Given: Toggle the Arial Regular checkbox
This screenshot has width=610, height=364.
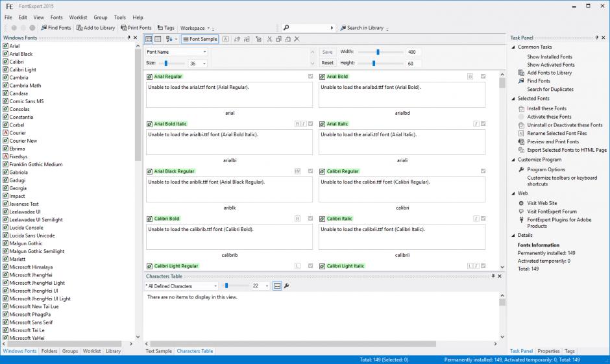Looking at the screenshot, I should [310, 76].
